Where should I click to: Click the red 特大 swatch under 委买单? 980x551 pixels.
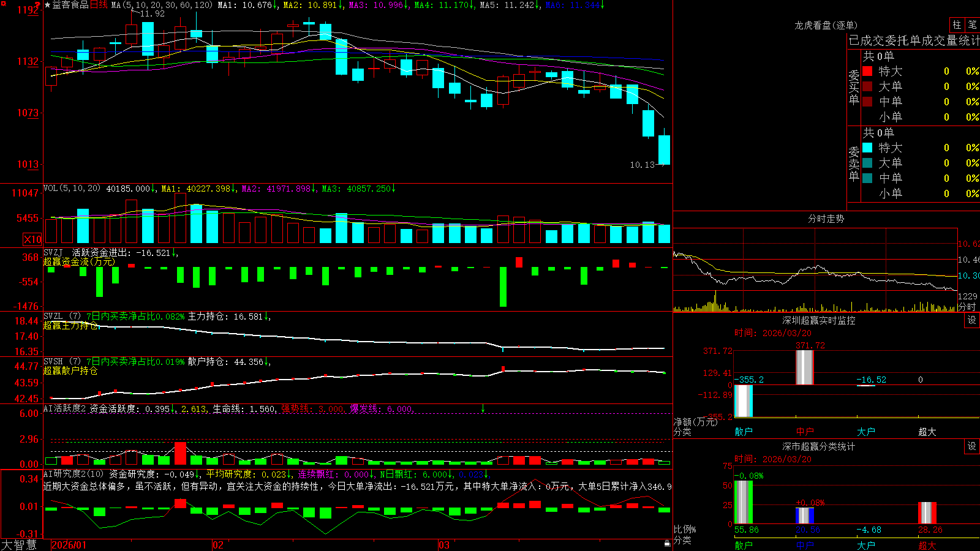point(867,71)
